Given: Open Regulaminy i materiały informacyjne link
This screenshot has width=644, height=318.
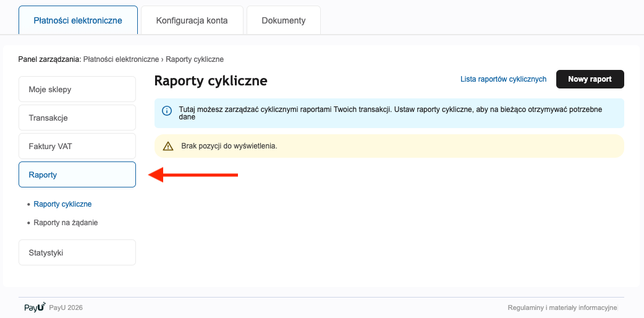Looking at the screenshot, I should [x=562, y=307].
